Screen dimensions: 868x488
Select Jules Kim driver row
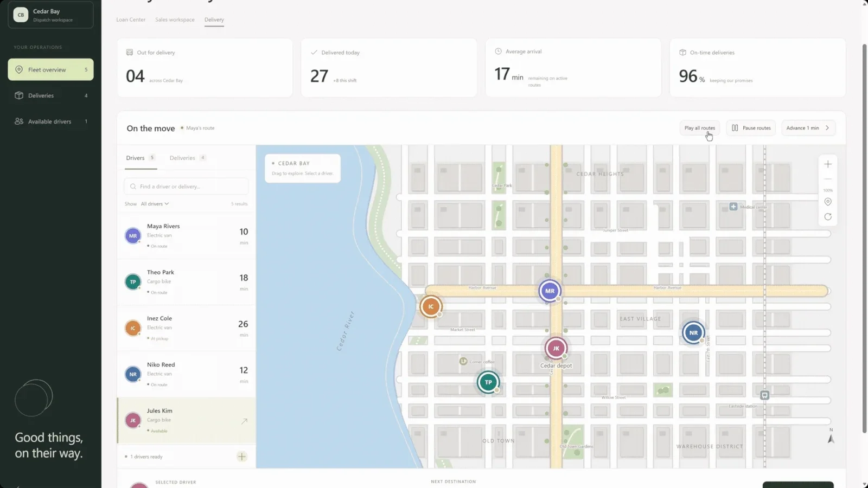[x=186, y=421]
